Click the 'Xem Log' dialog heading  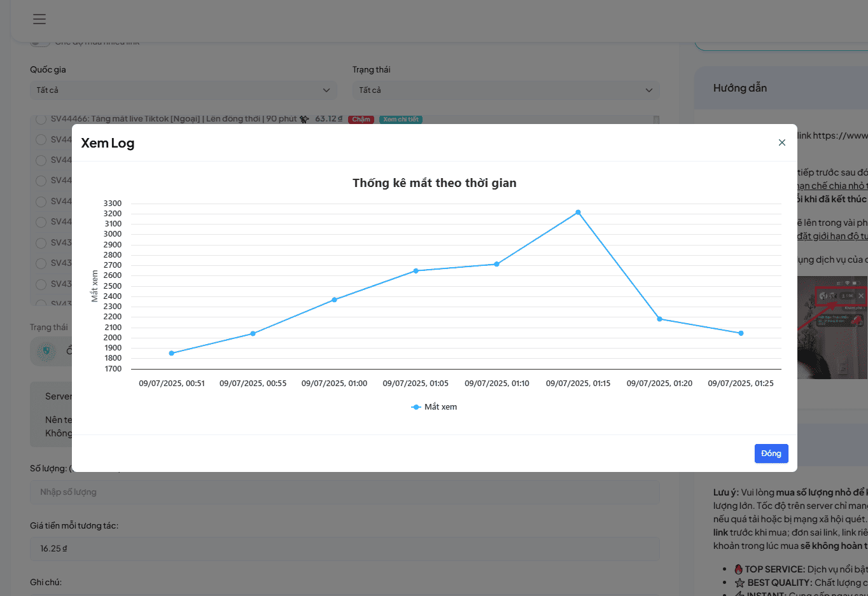[108, 143]
